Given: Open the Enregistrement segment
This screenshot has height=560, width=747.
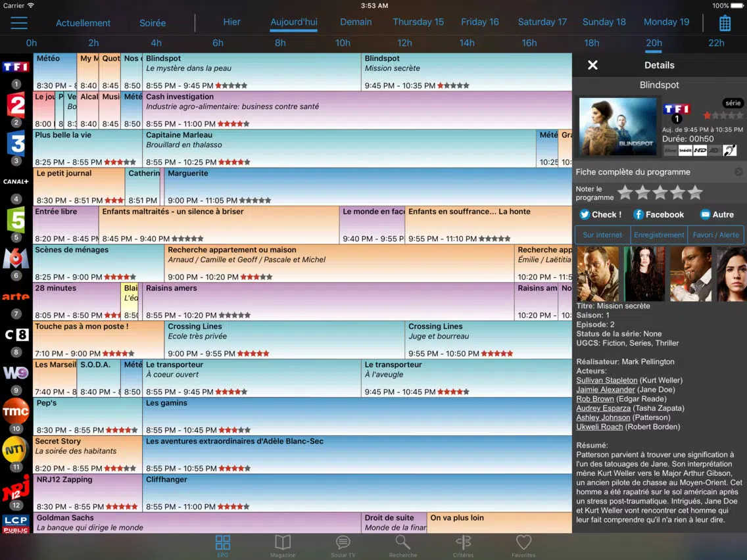Looking at the screenshot, I should coord(659,235).
